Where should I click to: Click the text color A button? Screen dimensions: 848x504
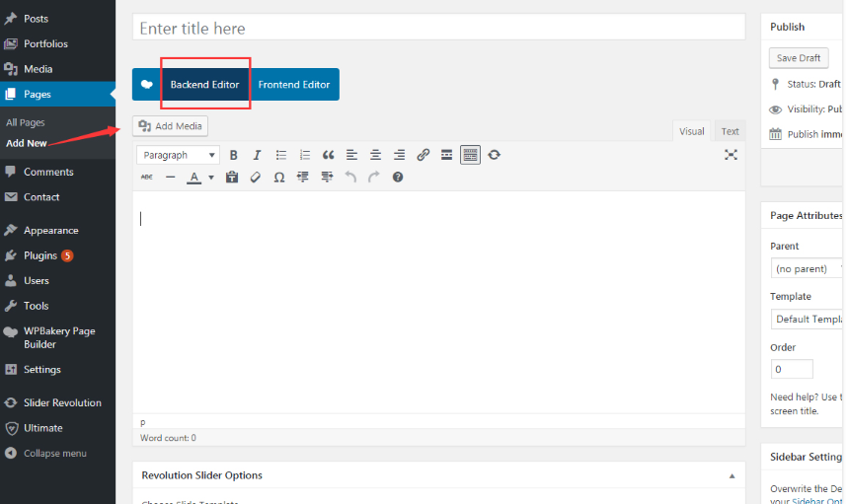[194, 178]
